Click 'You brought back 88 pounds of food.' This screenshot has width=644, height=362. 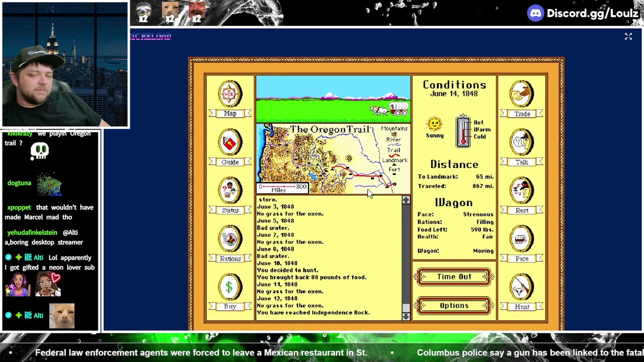click(x=312, y=278)
